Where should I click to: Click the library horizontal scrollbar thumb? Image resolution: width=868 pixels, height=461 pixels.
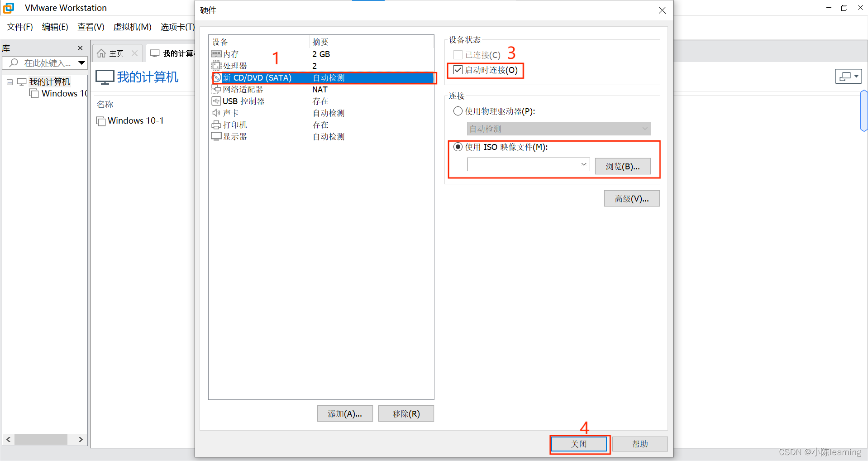(41, 439)
